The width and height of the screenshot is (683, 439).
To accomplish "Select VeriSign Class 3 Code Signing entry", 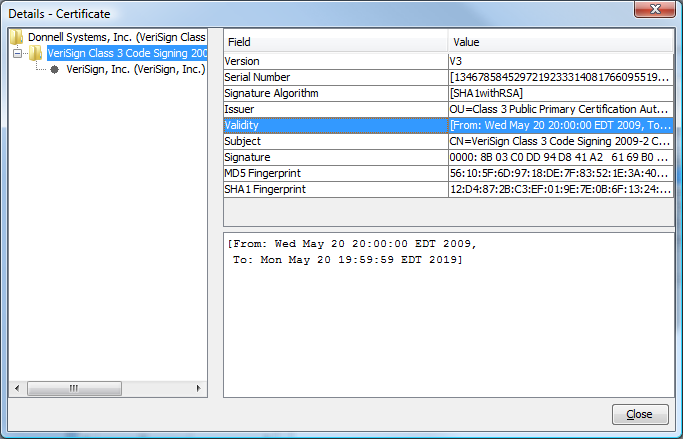I will [127, 53].
